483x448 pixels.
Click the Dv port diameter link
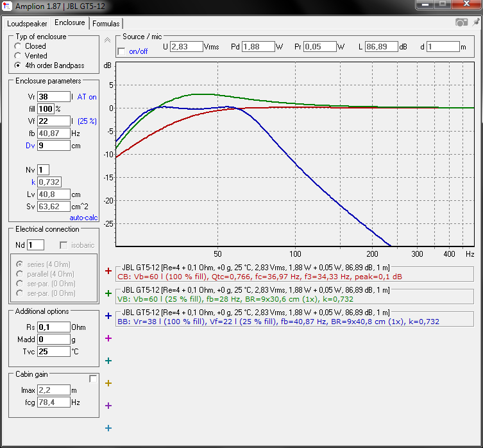pos(30,146)
